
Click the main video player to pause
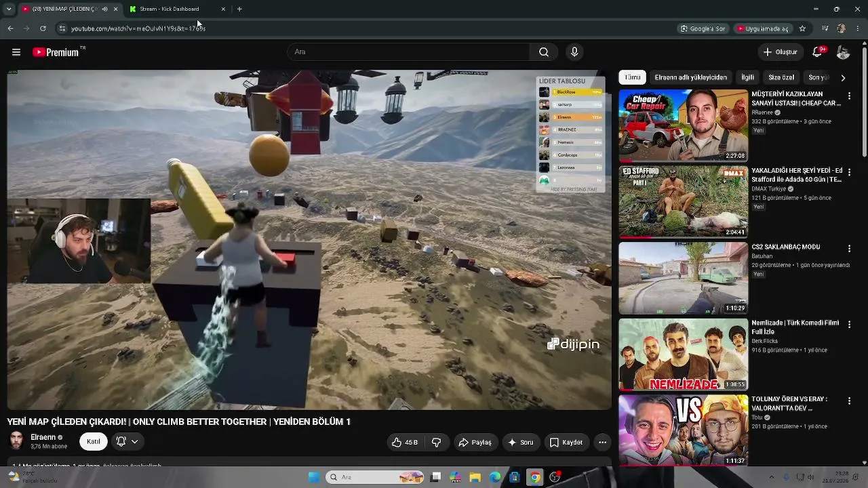click(x=309, y=240)
